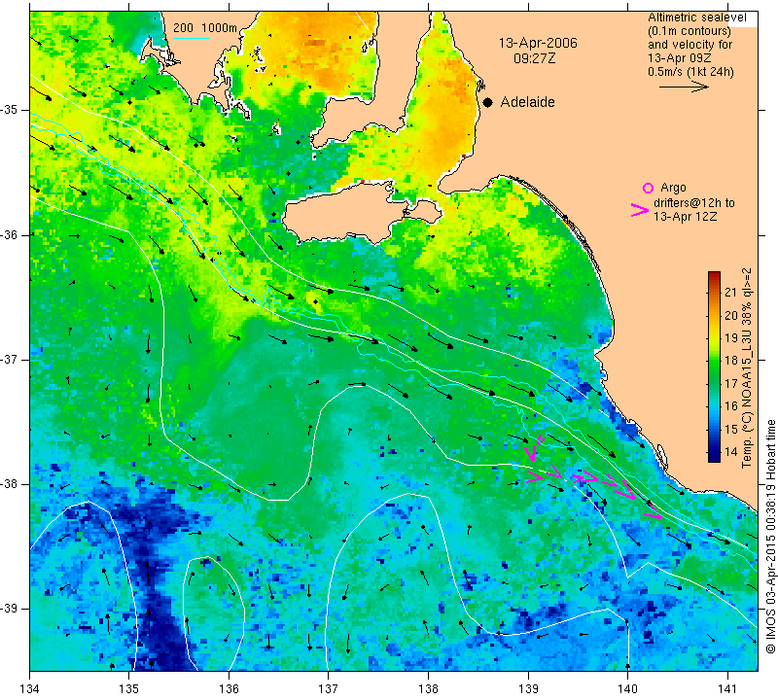The height and width of the screenshot is (700, 778).
Task: Click the longitude label 136
Action: point(229,689)
